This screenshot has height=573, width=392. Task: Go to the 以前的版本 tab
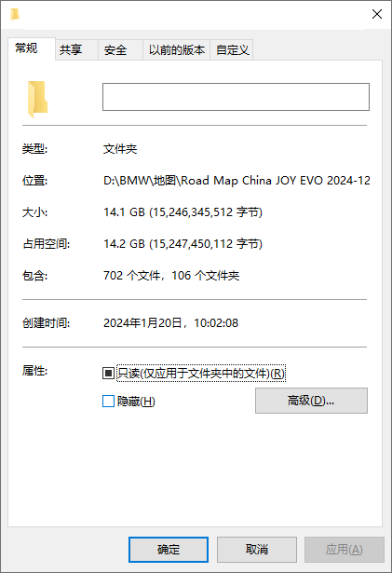(x=177, y=50)
